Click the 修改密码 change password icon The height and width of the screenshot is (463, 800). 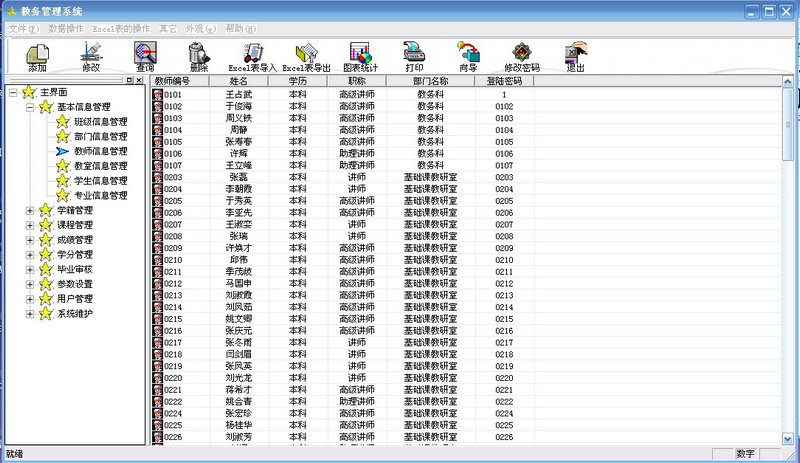click(521, 53)
